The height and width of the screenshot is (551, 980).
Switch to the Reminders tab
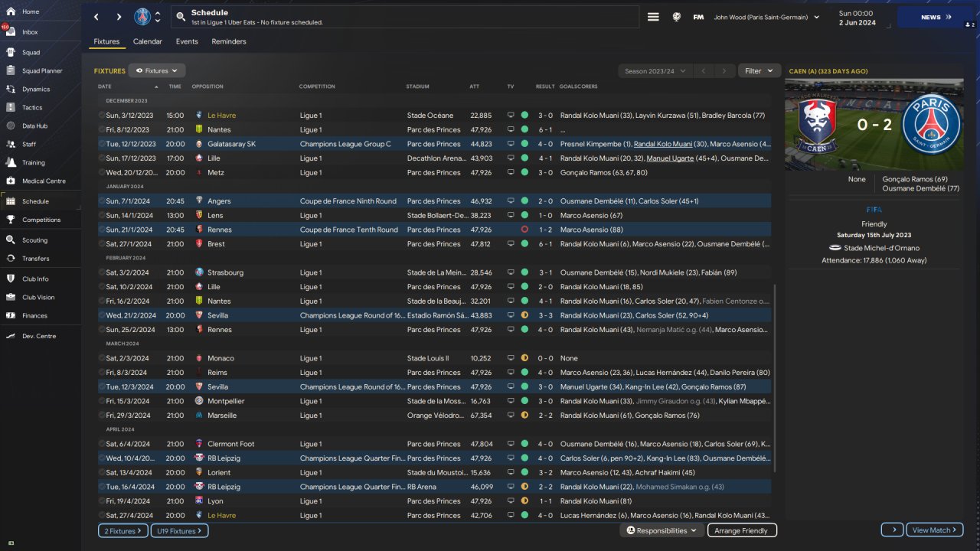click(x=229, y=41)
